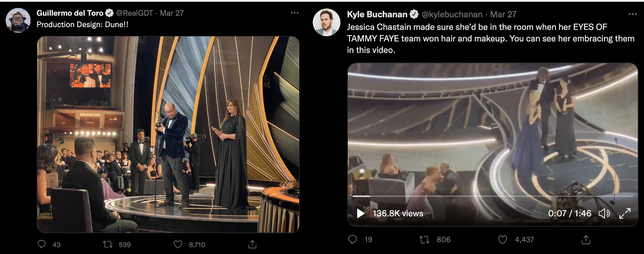Viewport: 644px width, 254px height.
Task: Share Kyle Buchanan's tweet
Action: click(586, 240)
